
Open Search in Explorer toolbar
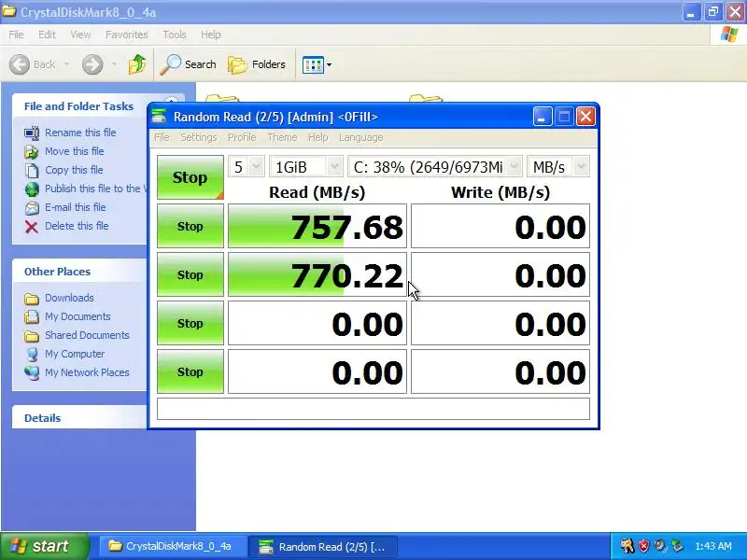pos(189,64)
